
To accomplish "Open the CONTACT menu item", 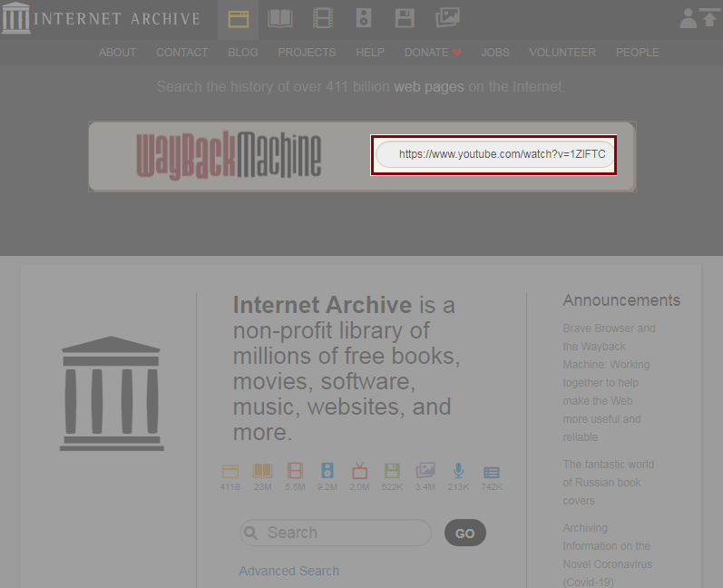I will pyautogui.click(x=181, y=53).
